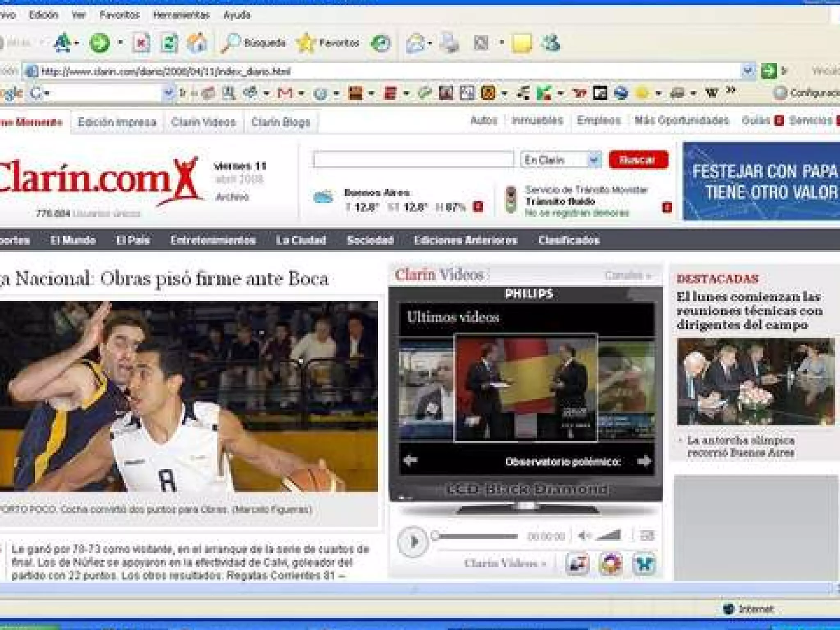Image resolution: width=840 pixels, height=630 pixels.
Task: Open the Herramientas menu
Action: click(181, 15)
